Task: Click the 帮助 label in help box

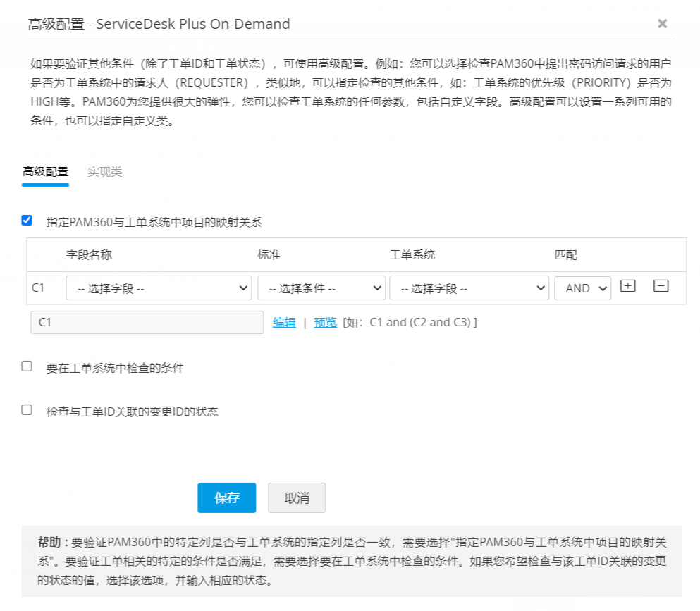Action: (x=53, y=542)
